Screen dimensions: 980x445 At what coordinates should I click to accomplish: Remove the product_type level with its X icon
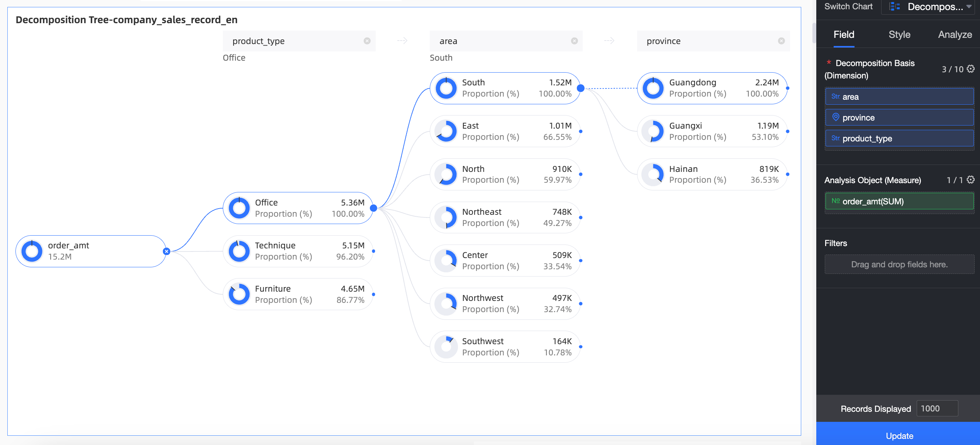367,41
